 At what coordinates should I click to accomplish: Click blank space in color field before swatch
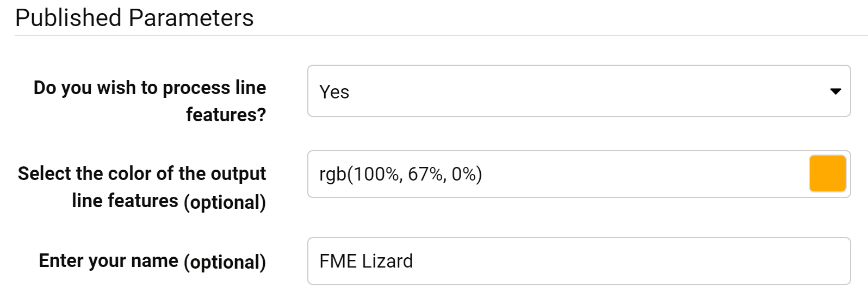642,174
